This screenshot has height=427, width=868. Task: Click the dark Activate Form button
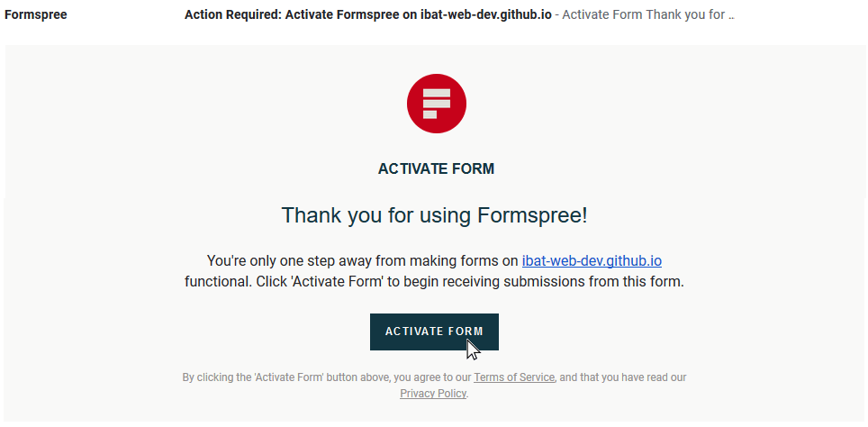(x=434, y=332)
